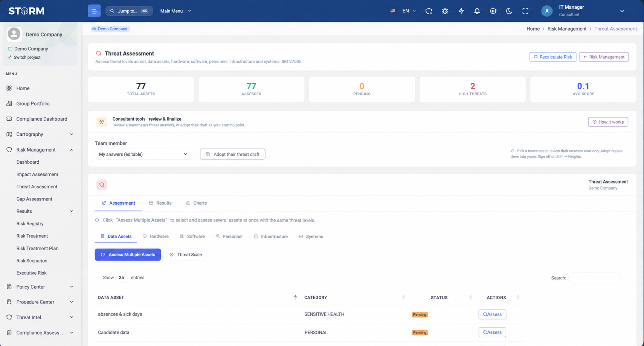Switch to the Results tab
The width and height of the screenshot is (644, 346).
point(160,203)
